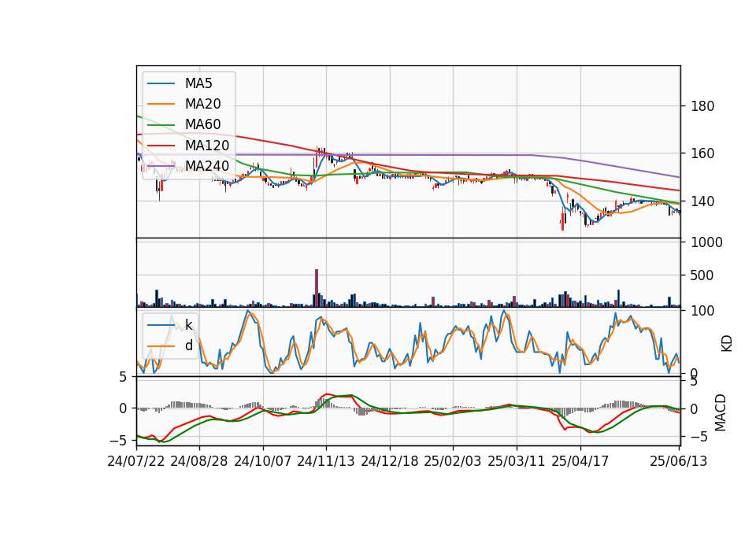
Task: Click the k legend entry in KD panel
Action: [188, 325]
